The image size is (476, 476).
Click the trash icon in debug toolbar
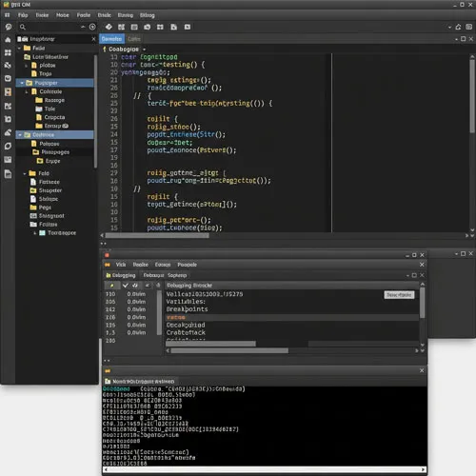158,286
